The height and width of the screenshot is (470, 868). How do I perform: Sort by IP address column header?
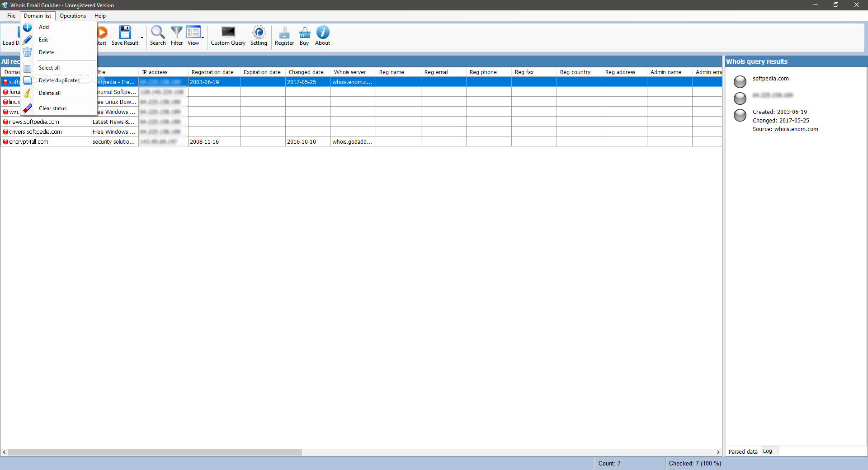(163, 72)
